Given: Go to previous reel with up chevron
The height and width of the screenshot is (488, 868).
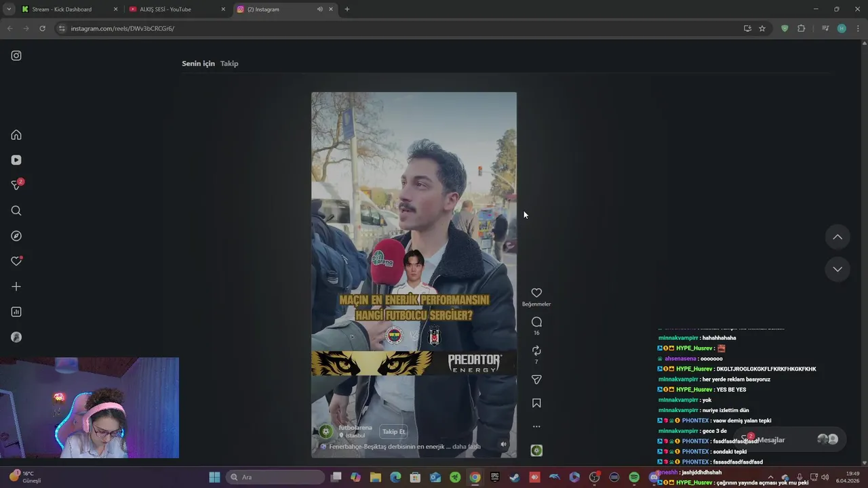Looking at the screenshot, I should point(837,237).
